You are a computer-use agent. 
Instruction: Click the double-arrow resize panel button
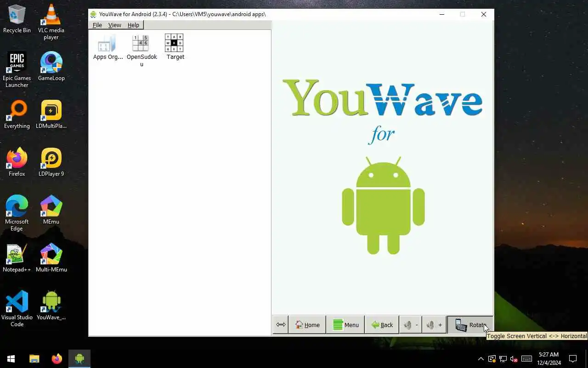(x=281, y=325)
